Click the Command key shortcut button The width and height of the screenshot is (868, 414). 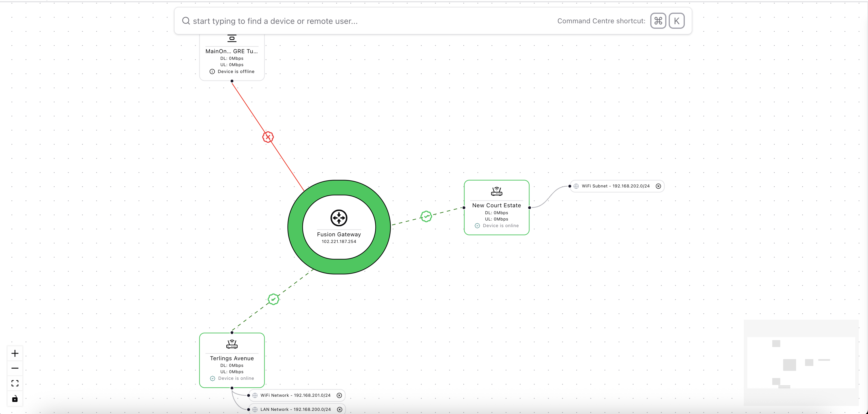pos(658,21)
